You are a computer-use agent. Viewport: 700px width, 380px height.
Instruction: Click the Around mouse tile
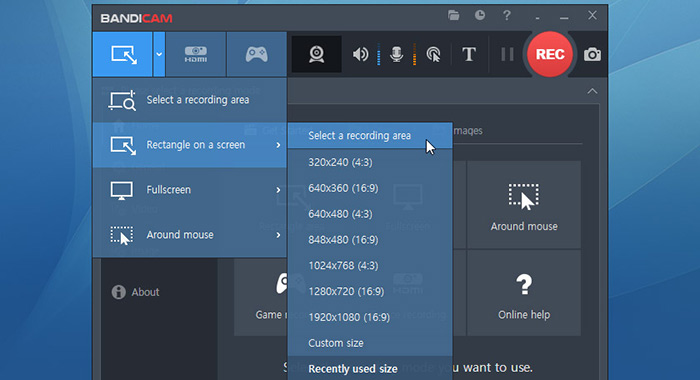pos(524,205)
